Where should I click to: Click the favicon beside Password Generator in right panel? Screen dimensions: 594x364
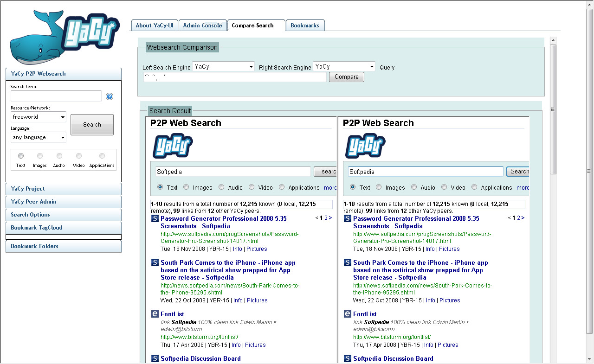348,218
